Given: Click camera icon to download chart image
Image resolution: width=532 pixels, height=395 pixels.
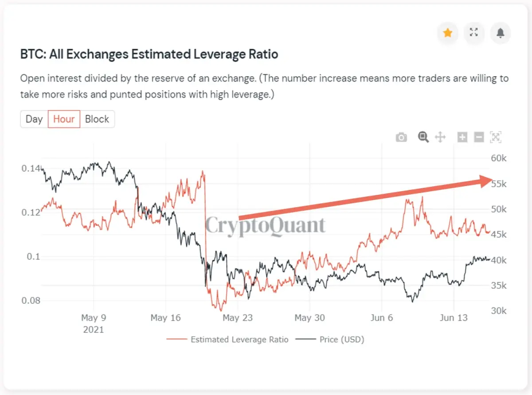Looking at the screenshot, I should coord(401,137).
